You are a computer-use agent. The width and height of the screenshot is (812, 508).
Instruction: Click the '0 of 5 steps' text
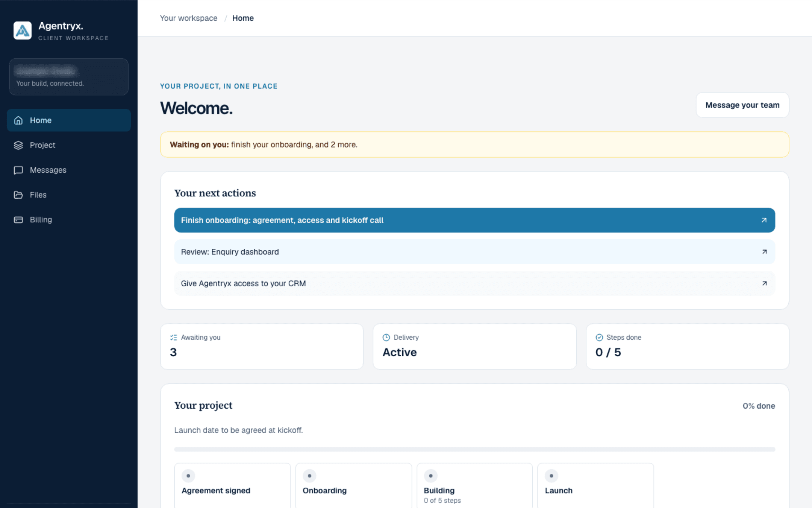coord(442,500)
